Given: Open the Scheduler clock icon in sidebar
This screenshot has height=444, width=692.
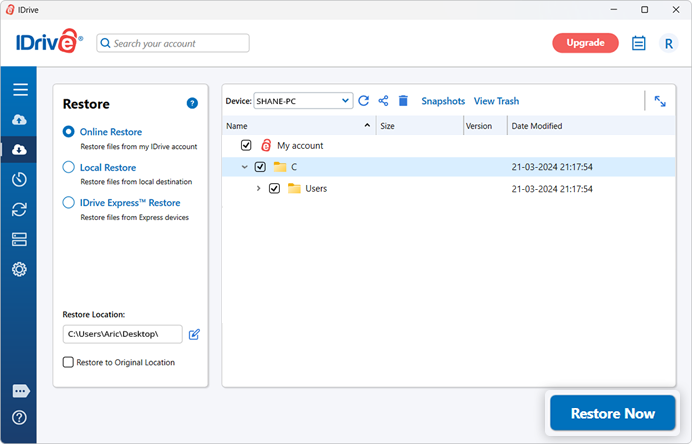Looking at the screenshot, I should pos(19,180).
